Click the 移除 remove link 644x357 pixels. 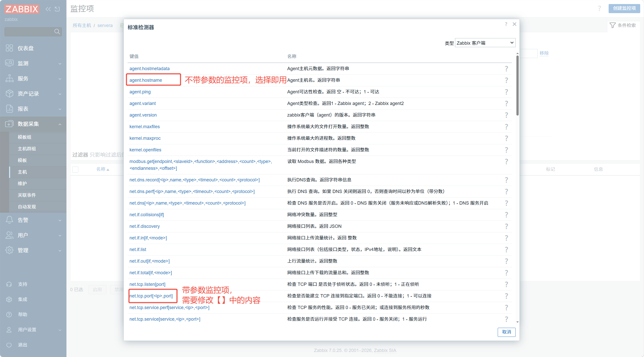pos(544,53)
